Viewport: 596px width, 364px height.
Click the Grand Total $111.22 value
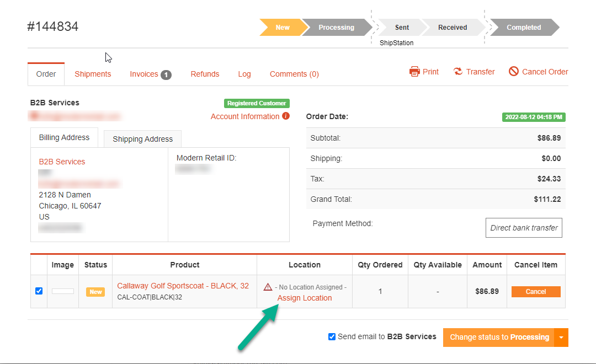tap(547, 199)
